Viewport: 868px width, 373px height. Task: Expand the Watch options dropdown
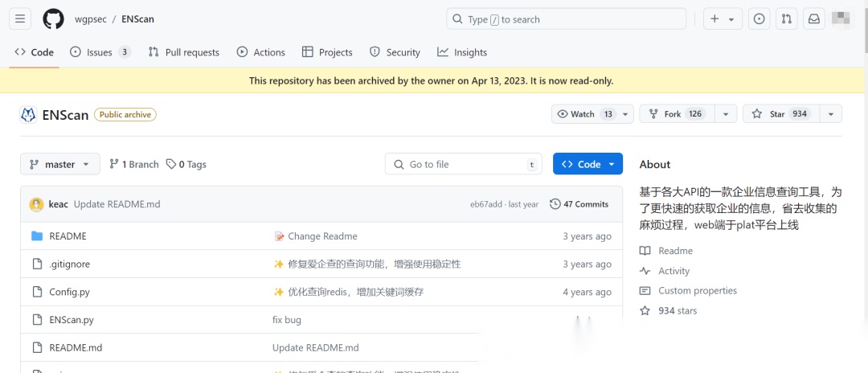click(625, 114)
